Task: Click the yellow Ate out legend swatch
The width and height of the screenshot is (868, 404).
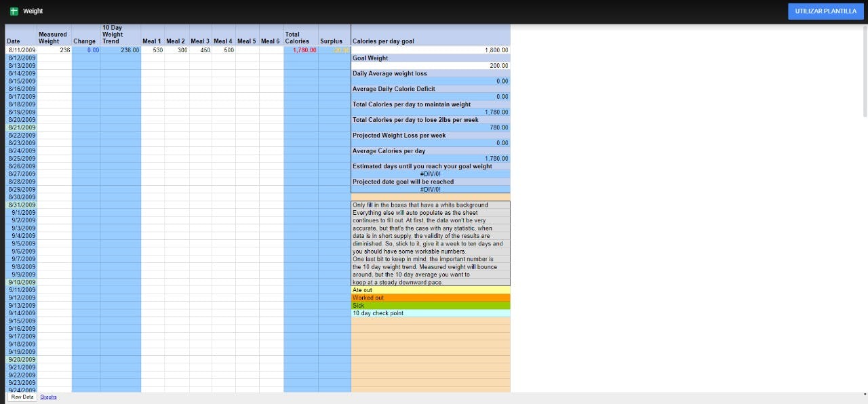Action: 430,290
